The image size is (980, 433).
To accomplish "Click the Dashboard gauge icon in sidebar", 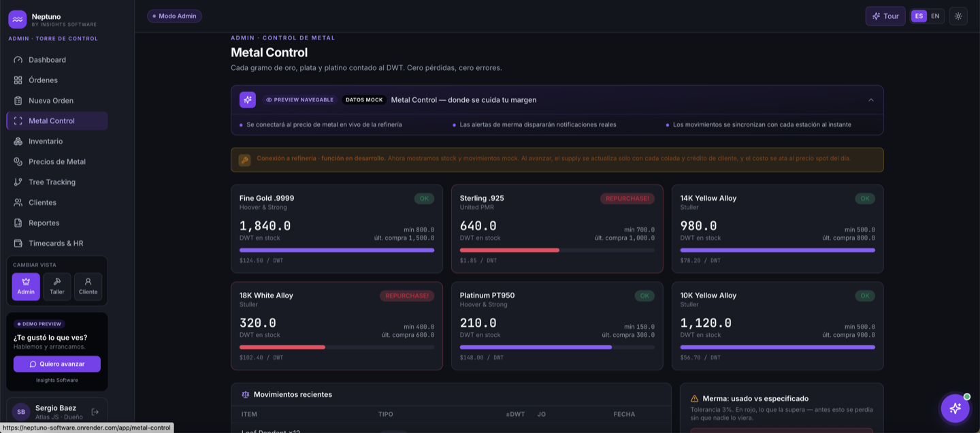I will click(x=18, y=60).
